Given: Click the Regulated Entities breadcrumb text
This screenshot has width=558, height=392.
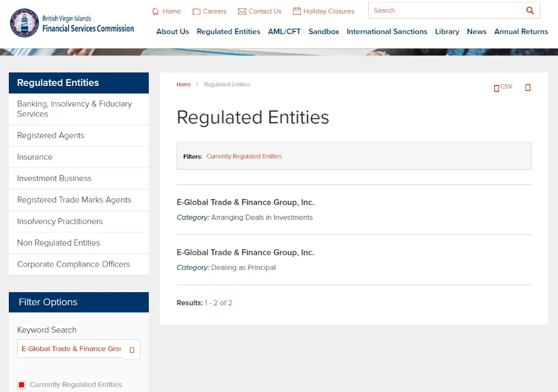Looking at the screenshot, I should pos(227,85).
